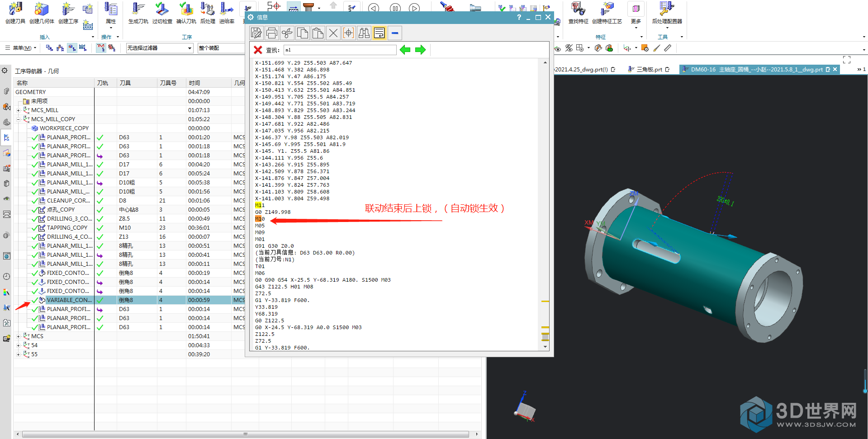
Task: Expand the More (更多) dropdown
Action: pos(636,28)
